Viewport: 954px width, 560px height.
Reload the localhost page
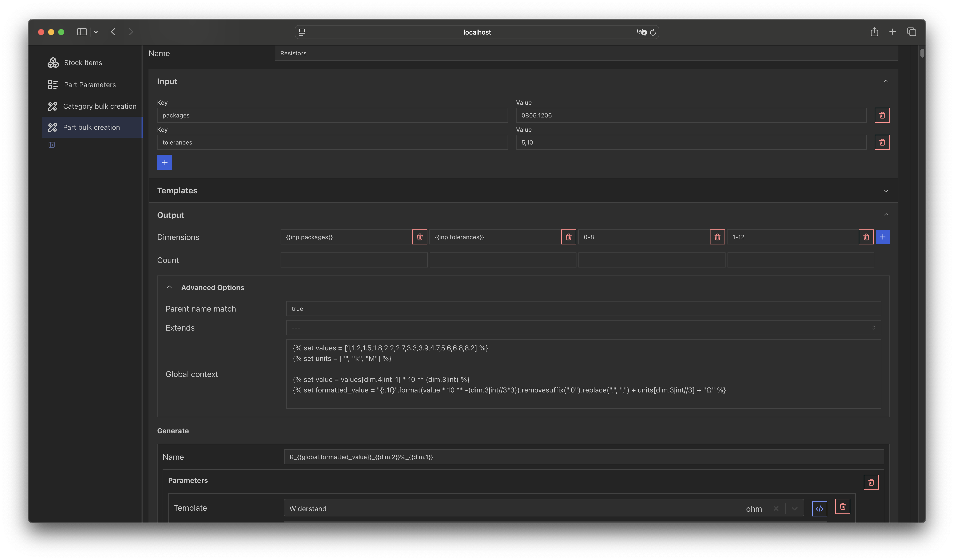[653, 32]
